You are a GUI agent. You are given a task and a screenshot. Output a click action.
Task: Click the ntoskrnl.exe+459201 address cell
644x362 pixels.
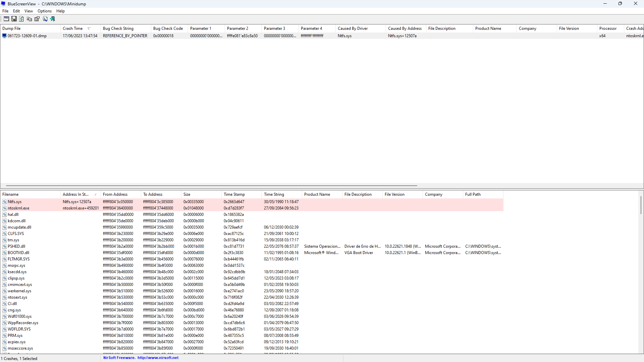(80, 208)
